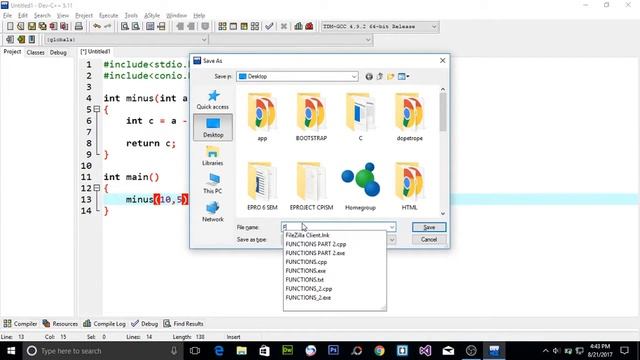The width and height of the screenshot is (640, 360).
Task: Click the Find magnifier toolbar icon
Action: (125, 27)
